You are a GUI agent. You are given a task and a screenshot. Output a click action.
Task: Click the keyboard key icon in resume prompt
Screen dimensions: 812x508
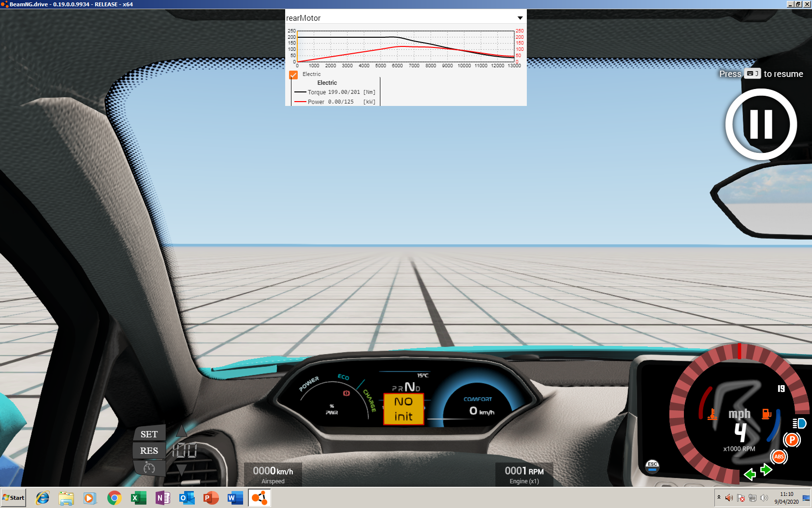click(x=752, y=74)
